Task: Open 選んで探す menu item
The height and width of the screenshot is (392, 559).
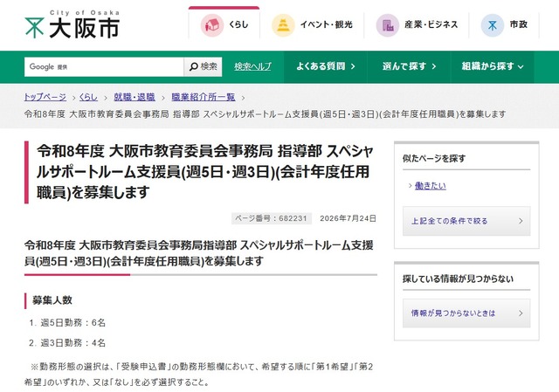Action: (409, 66)
